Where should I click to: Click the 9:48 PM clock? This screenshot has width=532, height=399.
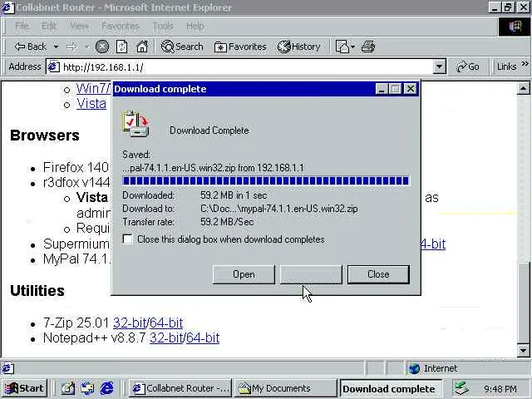coord(500,389)
